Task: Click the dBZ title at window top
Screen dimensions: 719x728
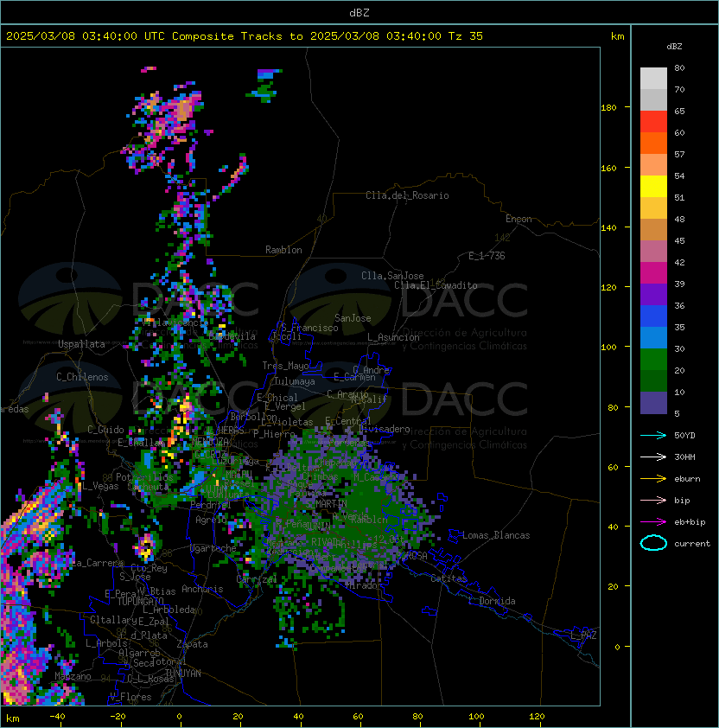Action: (359, 13)
